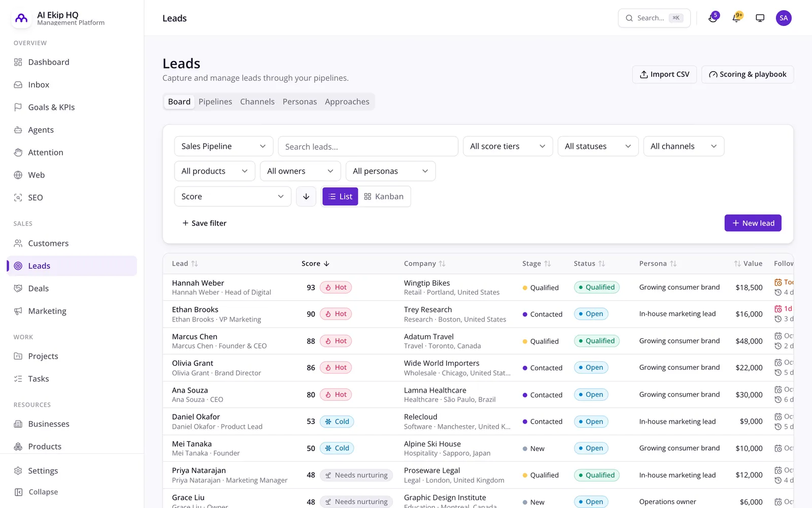
Task: Select Leads in the sidebar
Action: pyautogui.click(x=72, y=266)
